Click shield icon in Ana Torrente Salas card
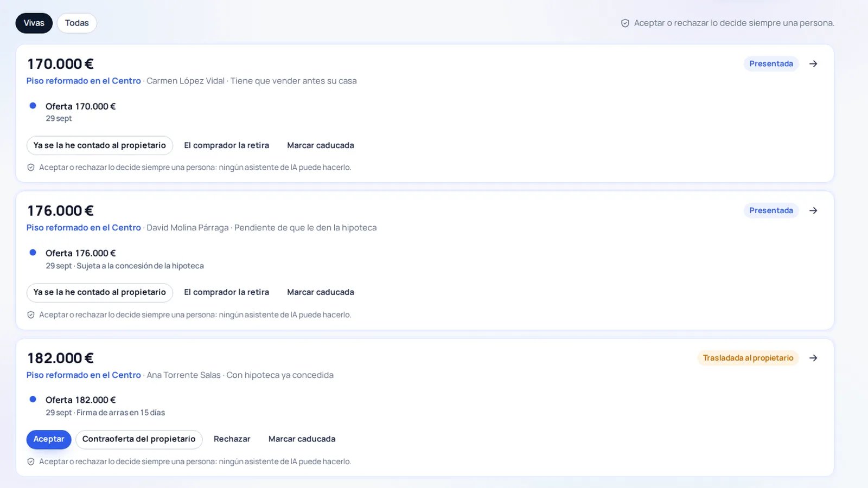This screenshot has width=868, height=488. tap(31, 462)
